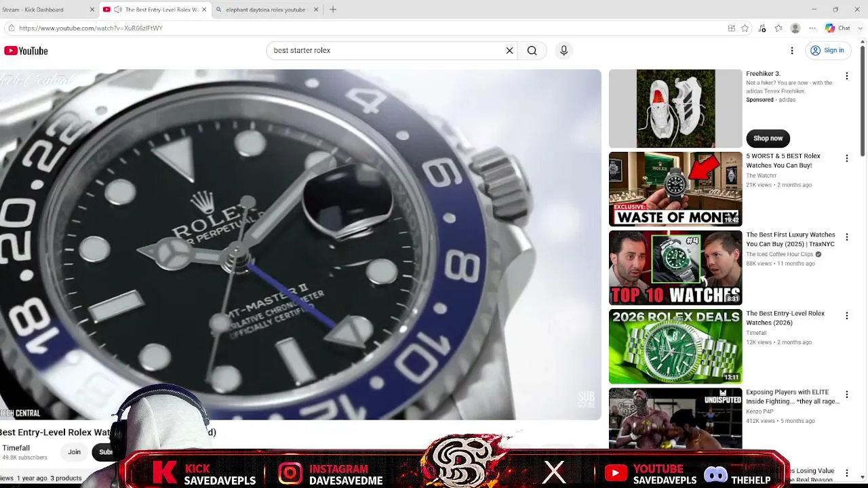Screen dimensions: 868x488
Task: Open the TOP 10 WATCHES video thumbnail
Action: (x=675, y=268)
